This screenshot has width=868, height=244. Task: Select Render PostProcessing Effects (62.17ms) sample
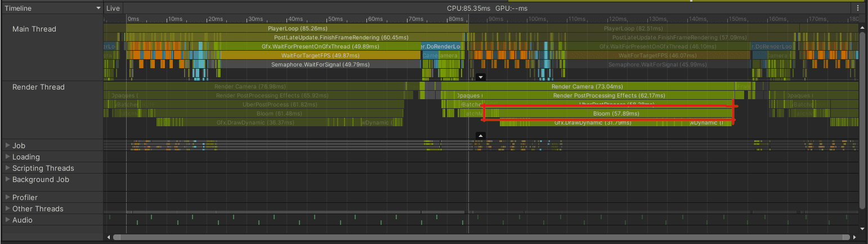595,95
